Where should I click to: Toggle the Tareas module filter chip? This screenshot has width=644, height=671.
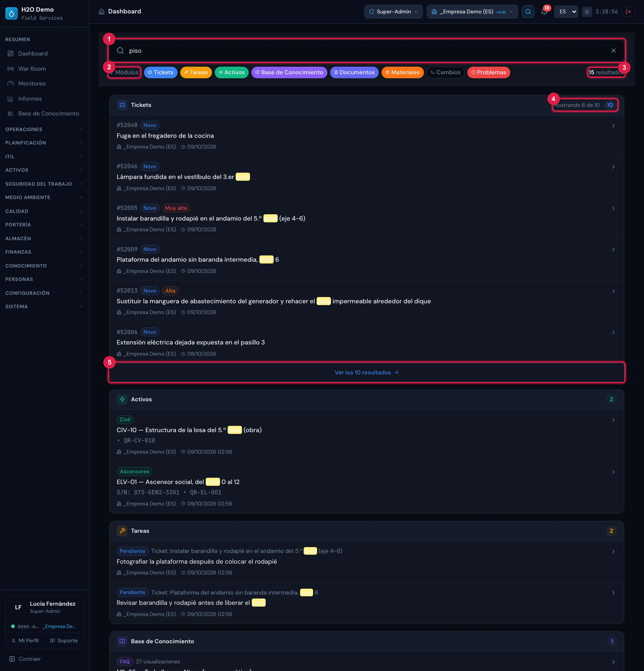[196, 72]
